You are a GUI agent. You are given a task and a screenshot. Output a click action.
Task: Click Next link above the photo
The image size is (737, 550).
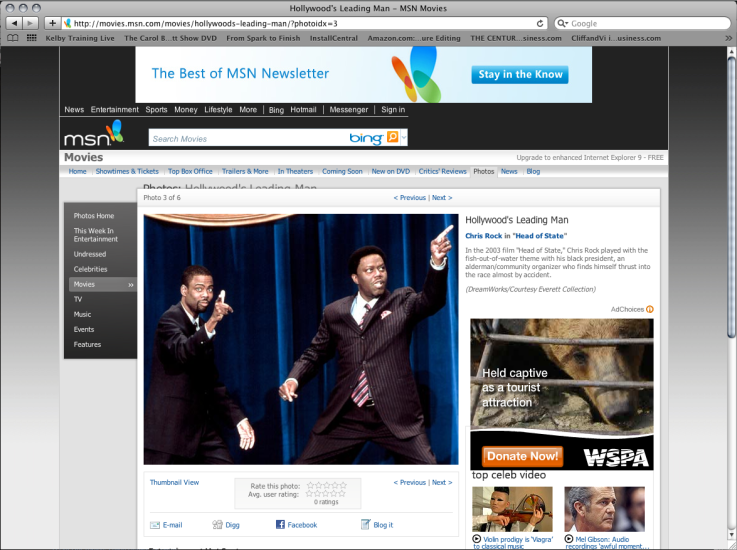pyautogui.click(x=442, y=198)
